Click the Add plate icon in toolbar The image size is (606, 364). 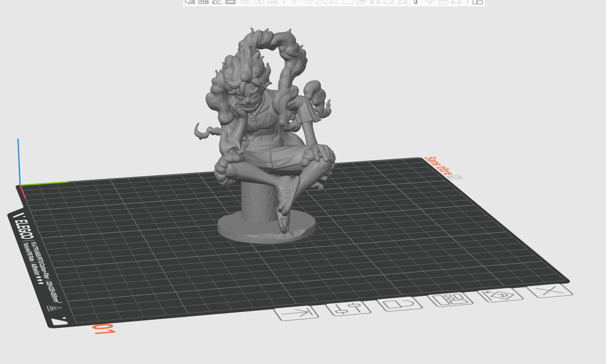[x=203, y=2]
